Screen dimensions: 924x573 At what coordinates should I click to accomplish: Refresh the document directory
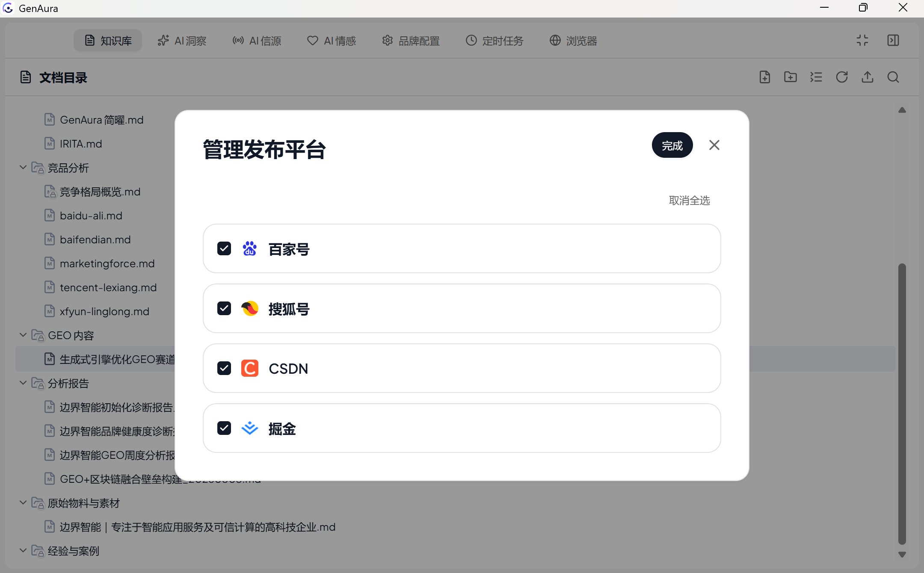click(842, 77)
